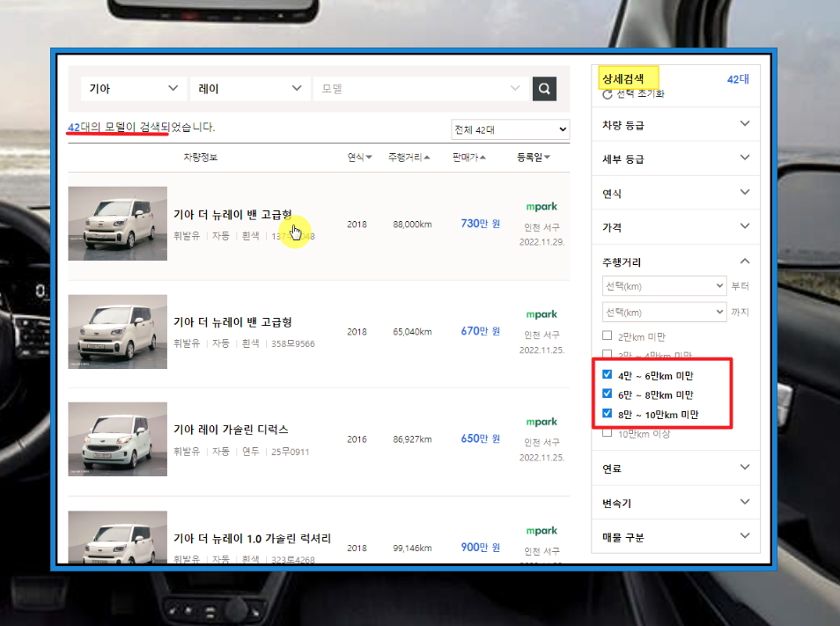Open the 전체 42대 dropdown
The height and width of the screenshot is (626, 840).
510,129
